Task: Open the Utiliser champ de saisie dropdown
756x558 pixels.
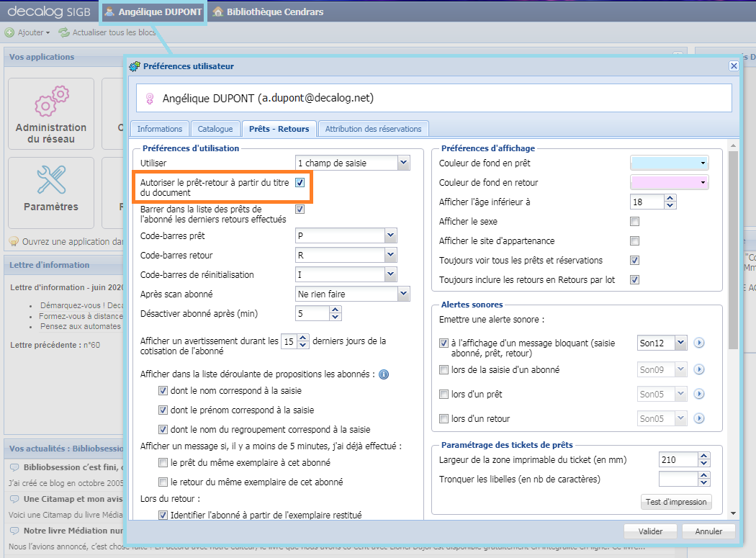Action: pos(403,163)
